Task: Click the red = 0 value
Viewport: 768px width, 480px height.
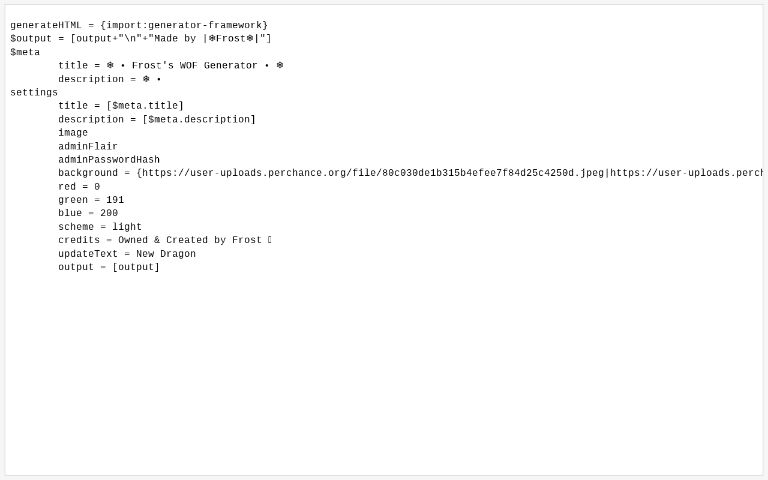Action: (x=79, y=186)
